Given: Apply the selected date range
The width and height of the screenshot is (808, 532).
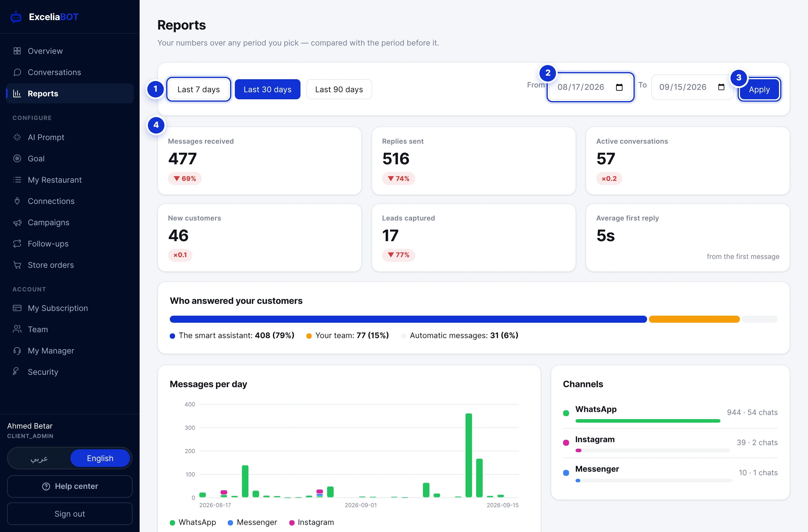Looking at the screenshot, I should click(759, 90).
